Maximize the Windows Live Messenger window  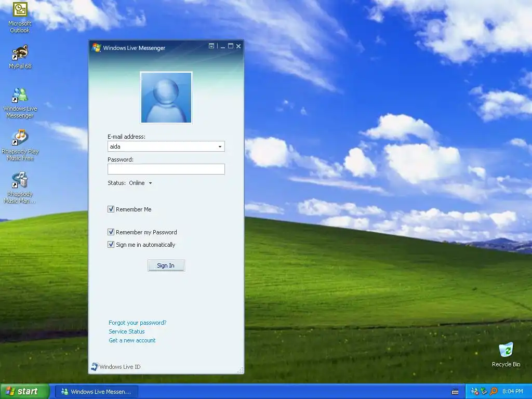coord(231,46)
